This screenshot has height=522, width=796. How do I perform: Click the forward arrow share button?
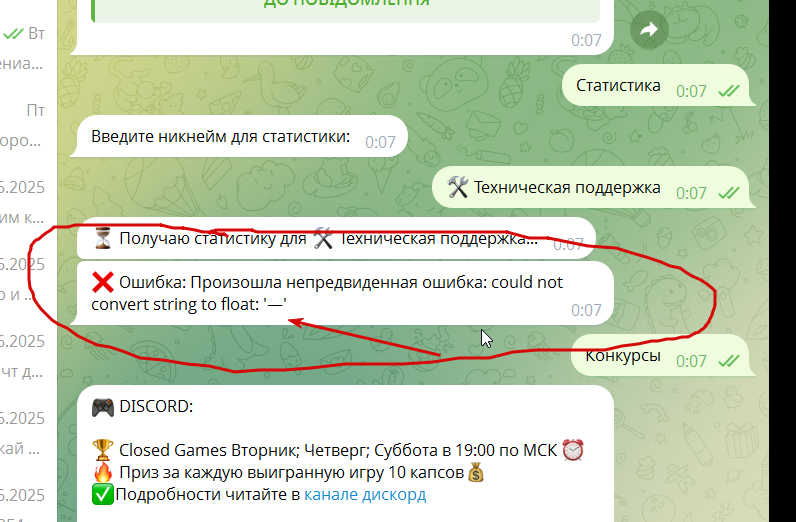(x=649, y=30)
